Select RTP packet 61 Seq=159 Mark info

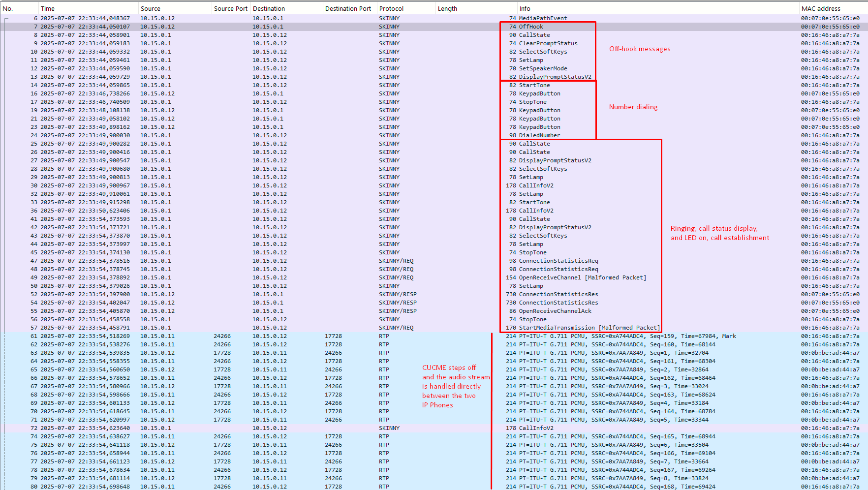pyautogui.click(x=627, y=336)
